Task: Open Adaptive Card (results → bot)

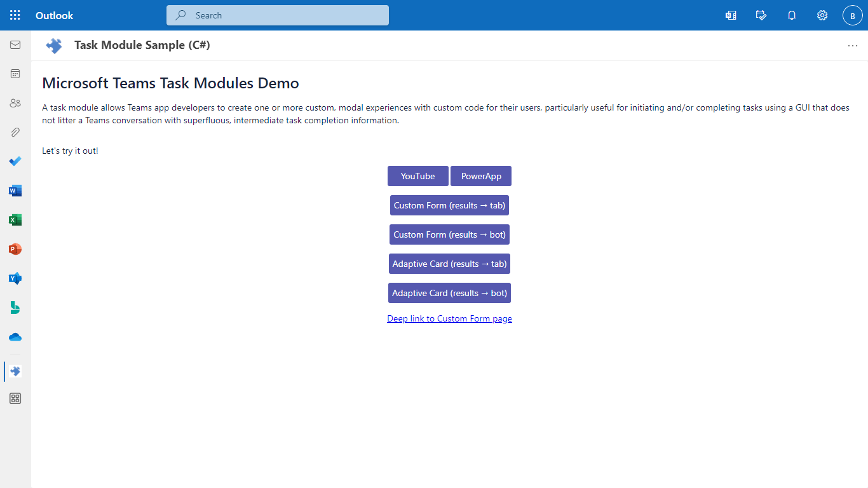Action: [449, 293]
